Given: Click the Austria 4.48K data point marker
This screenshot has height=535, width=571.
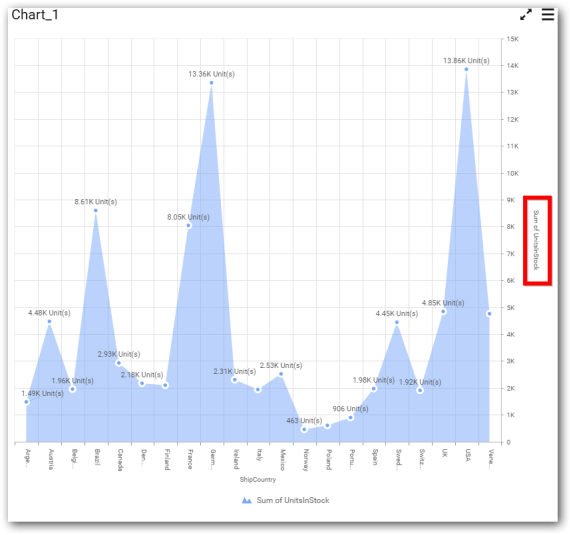Looking at the screenshot, I should pyautogui.click(x=49, y=321).
